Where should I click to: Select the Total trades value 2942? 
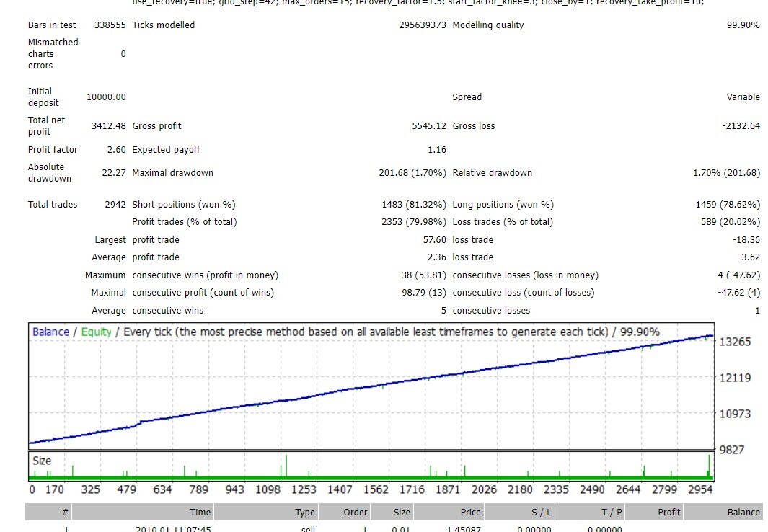pyautogui.click(x=115, y=205)
